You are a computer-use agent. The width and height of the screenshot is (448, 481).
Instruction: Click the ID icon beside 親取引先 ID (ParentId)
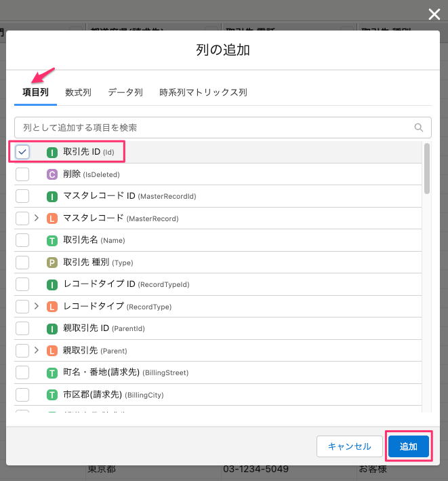(52, 329)
